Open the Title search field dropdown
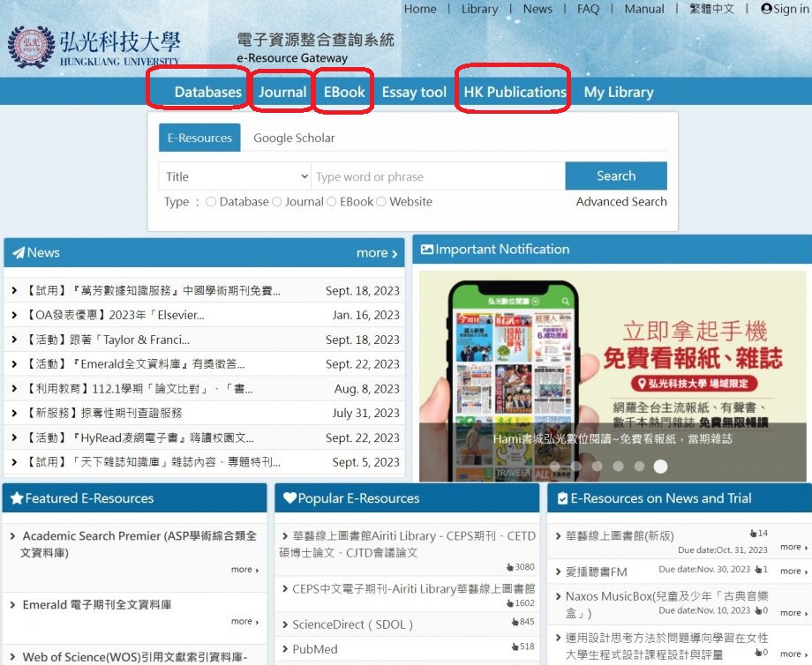 pos(235,176)
